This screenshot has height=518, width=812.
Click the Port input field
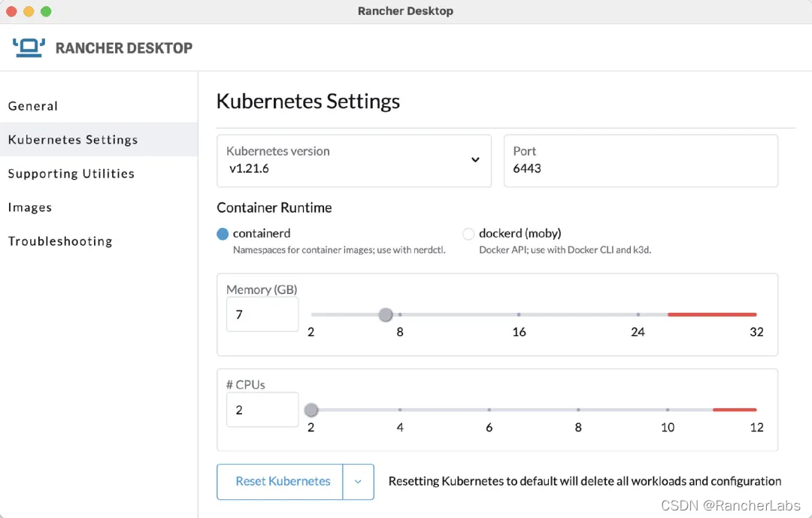click(x=641, y=161)
